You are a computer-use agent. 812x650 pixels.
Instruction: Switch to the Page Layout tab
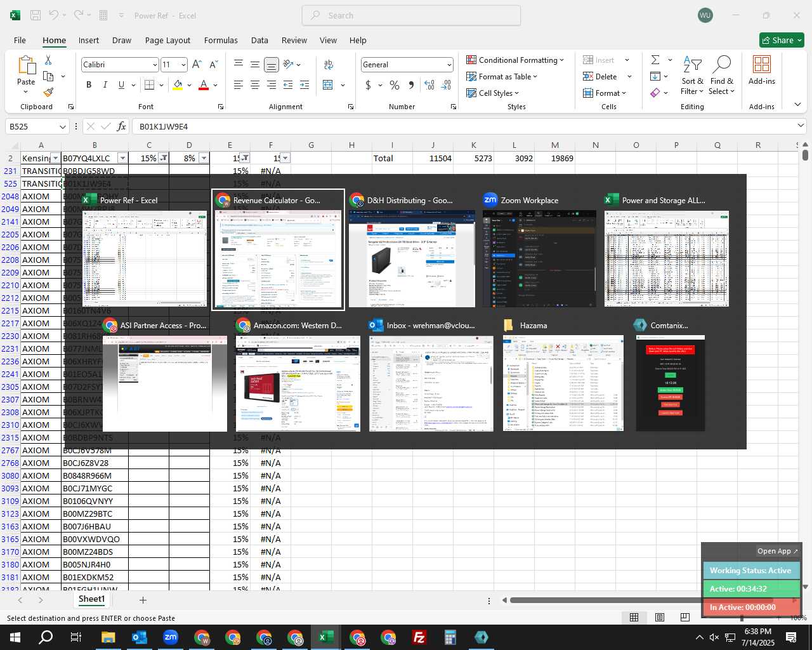click(167, 40)
